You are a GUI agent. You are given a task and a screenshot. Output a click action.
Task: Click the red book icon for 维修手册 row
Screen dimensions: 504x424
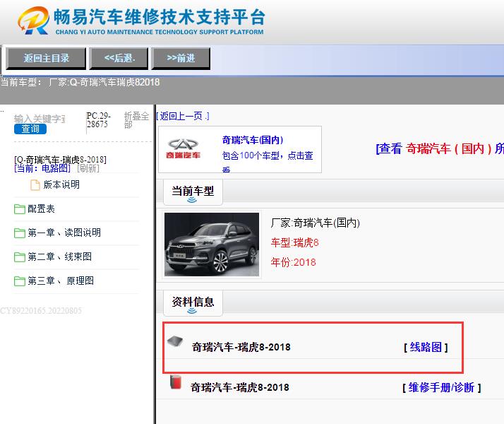176,382
